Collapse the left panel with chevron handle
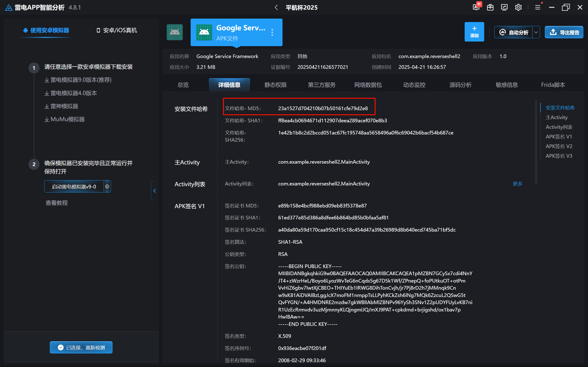 click(155, 191)
